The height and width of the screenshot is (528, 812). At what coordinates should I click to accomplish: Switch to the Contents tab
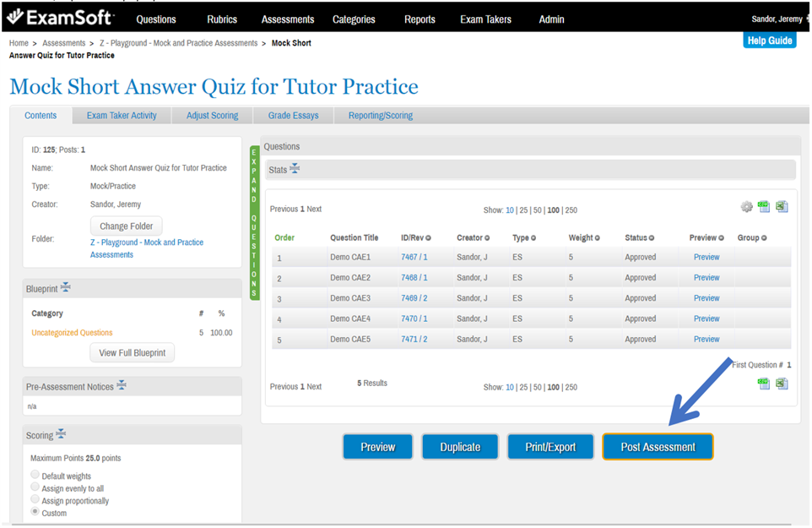[x=41, y=116]
